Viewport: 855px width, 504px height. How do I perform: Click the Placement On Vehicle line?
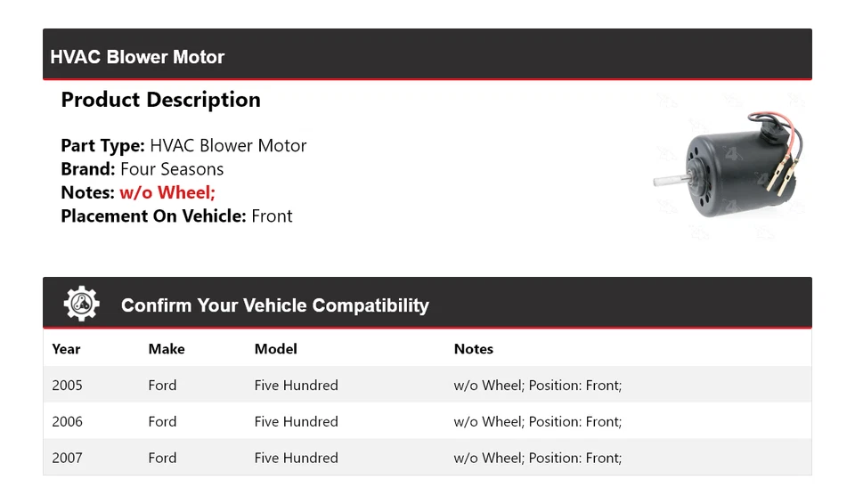tap(176, 216)
